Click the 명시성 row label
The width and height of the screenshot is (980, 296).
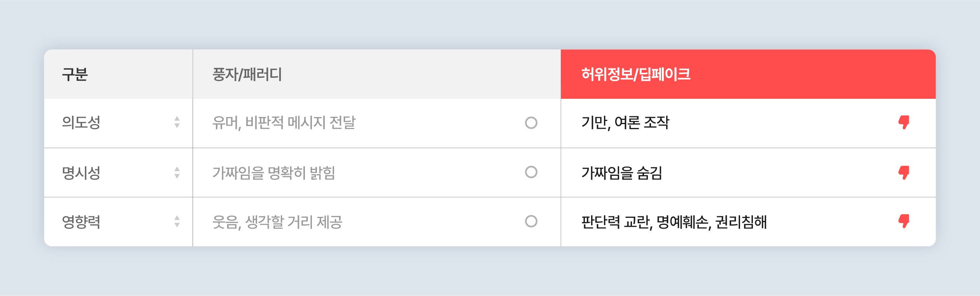click(x=81, y=173)
